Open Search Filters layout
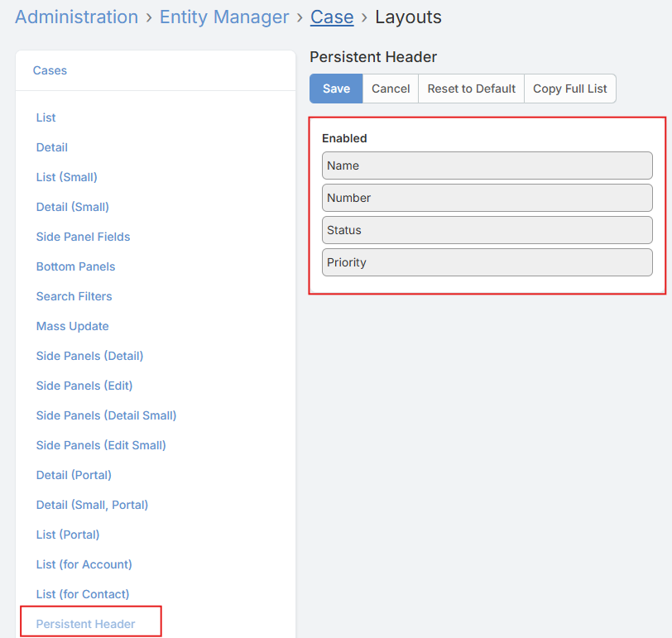 tap(74, 296)
